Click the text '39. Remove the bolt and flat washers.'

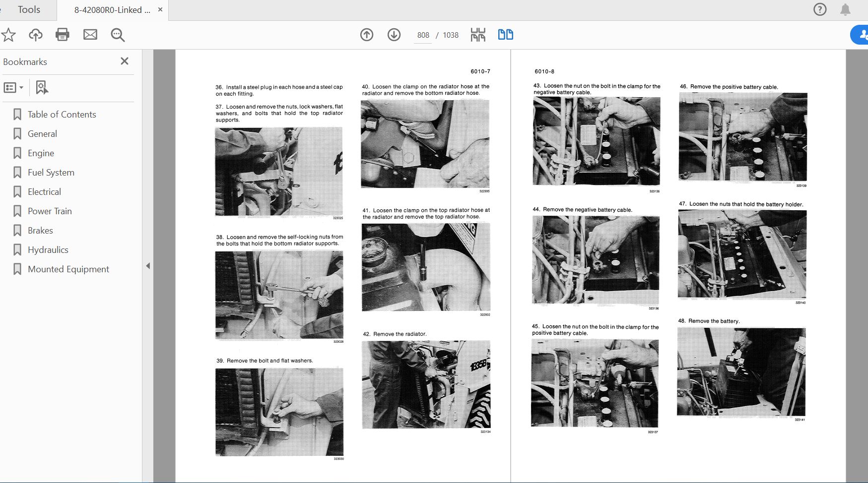coord(265,361)
